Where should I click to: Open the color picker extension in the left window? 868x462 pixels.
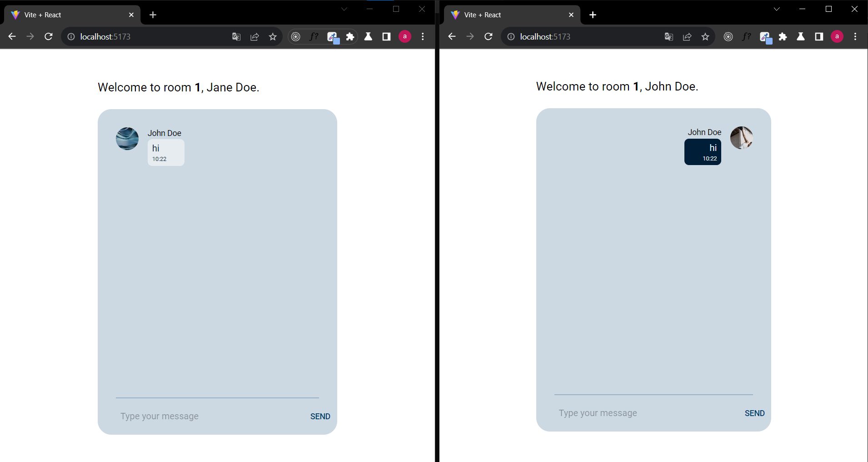[333, 37]
